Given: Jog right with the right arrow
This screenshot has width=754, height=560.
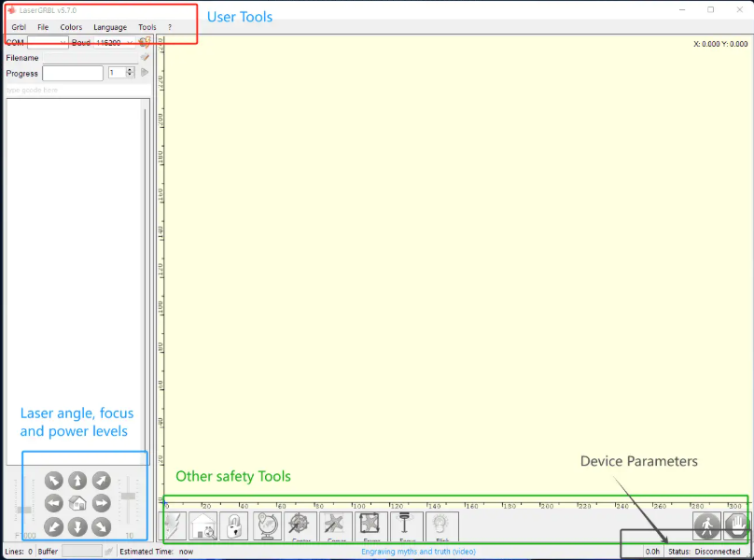Looking at the screenshot, I should tap(102, 503).
